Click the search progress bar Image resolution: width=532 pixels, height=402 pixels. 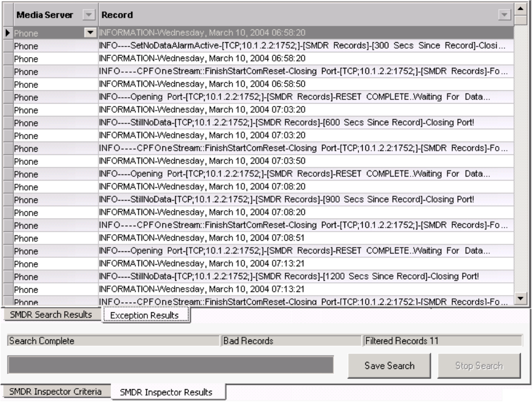coord(171,365)
